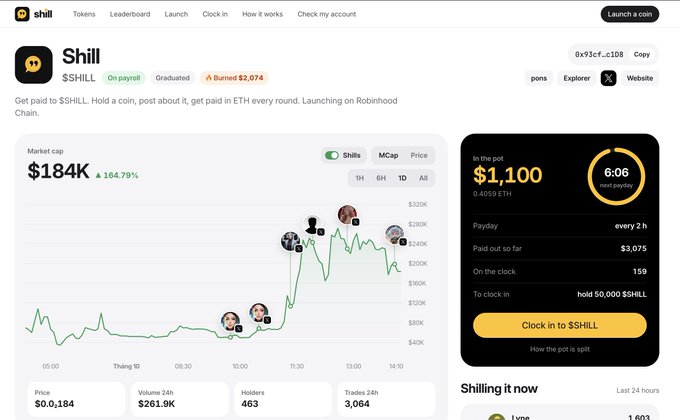Click the rightmost chart avatar marker
The height and width of the screenshot is (420, 680).
click(395, 235)
